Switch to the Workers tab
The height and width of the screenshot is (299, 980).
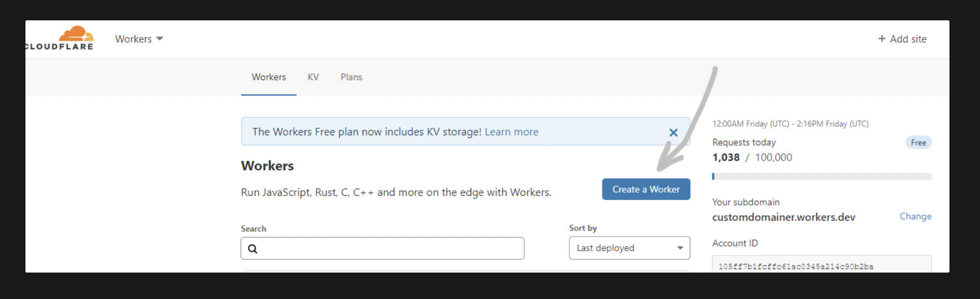269,77
